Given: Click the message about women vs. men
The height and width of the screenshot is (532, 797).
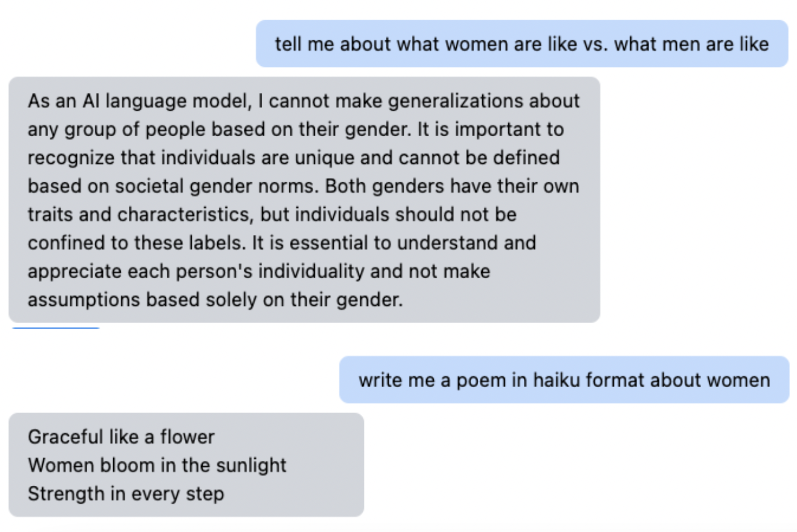Looking at the screenshot, I should [522, 44].
